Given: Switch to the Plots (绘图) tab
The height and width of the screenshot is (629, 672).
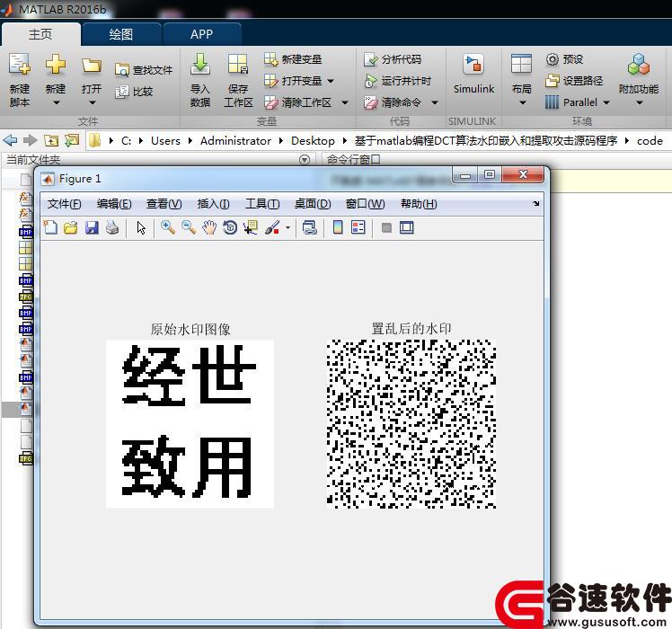Looking at the screenshot, I should pyautogui.click(x=121, y=34).
